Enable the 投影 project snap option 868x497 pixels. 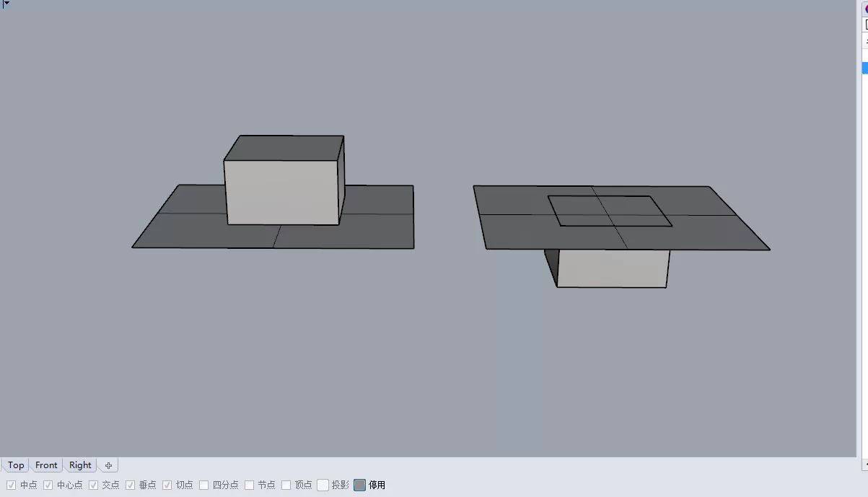coord(322,484)
